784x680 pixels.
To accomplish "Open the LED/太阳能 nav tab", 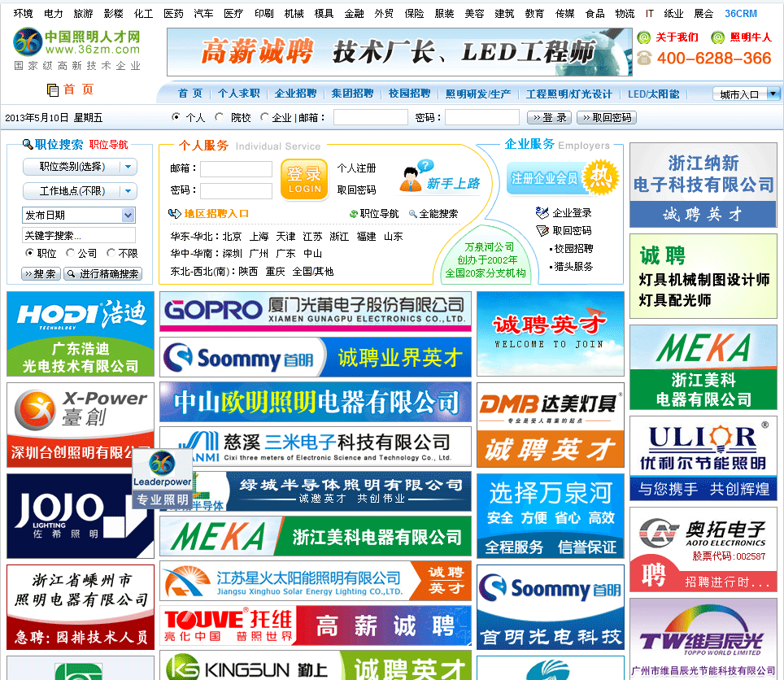I will tap(654, 94).
